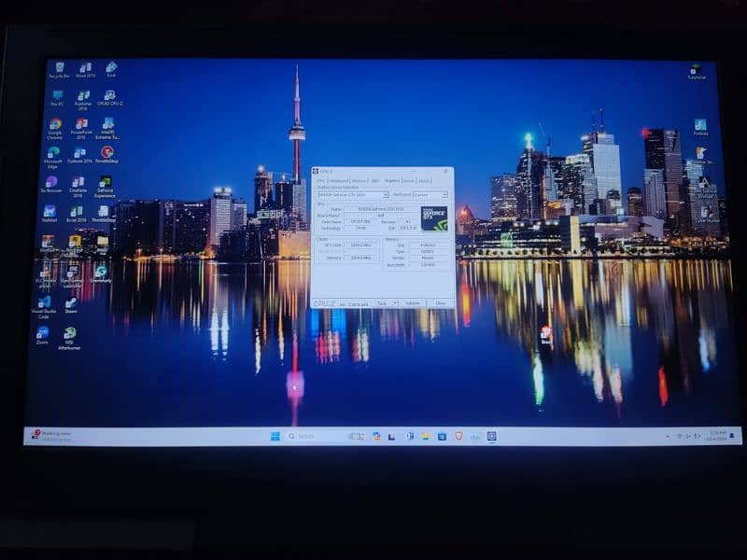
Task: Open the CPUID CPU-Z desktop shortcut
Action: click(110, 96)
